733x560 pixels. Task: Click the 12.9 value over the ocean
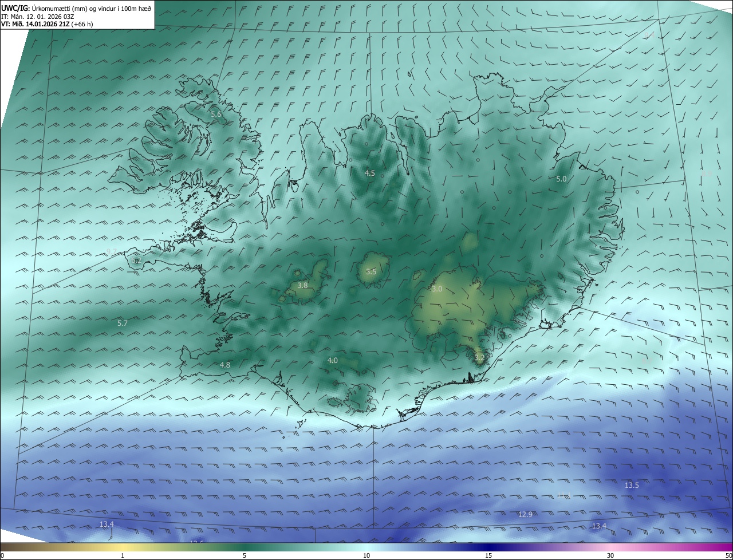525,515
